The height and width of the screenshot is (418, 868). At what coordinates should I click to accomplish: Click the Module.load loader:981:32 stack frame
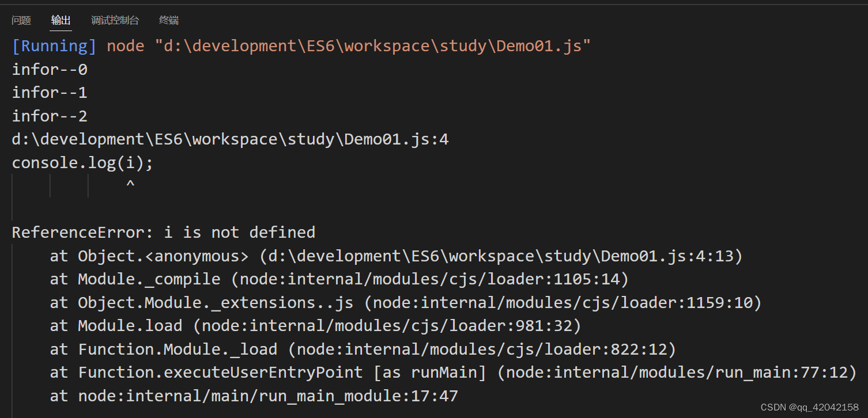pos(315,326)
